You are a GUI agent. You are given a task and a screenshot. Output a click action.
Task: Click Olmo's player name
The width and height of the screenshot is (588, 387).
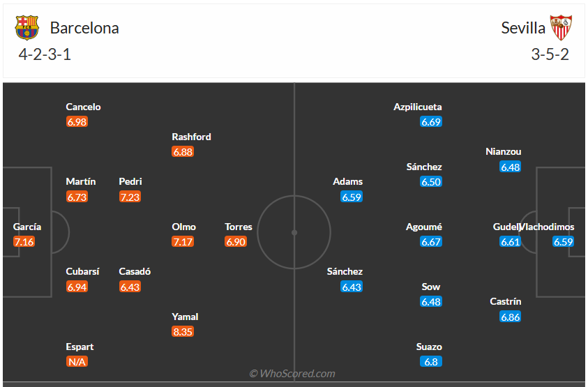[184, 227]
